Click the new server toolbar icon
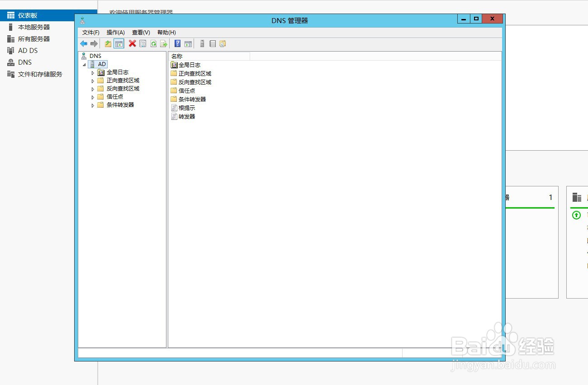 202,44
